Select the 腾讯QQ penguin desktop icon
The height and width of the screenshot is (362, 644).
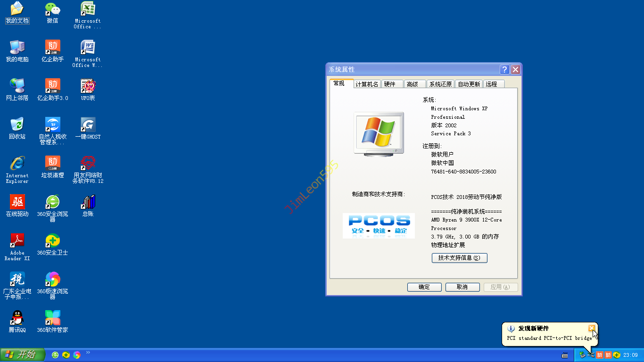click(17, 318)
